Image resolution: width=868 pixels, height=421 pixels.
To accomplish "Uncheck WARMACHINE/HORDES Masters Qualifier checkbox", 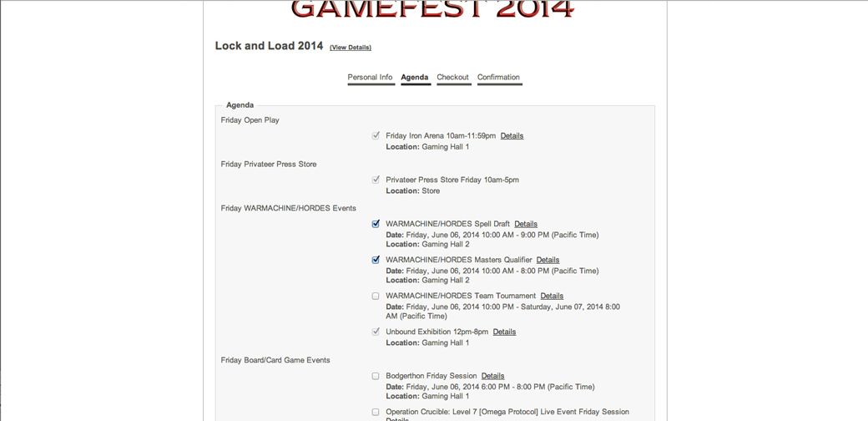I will click(376, 260).
